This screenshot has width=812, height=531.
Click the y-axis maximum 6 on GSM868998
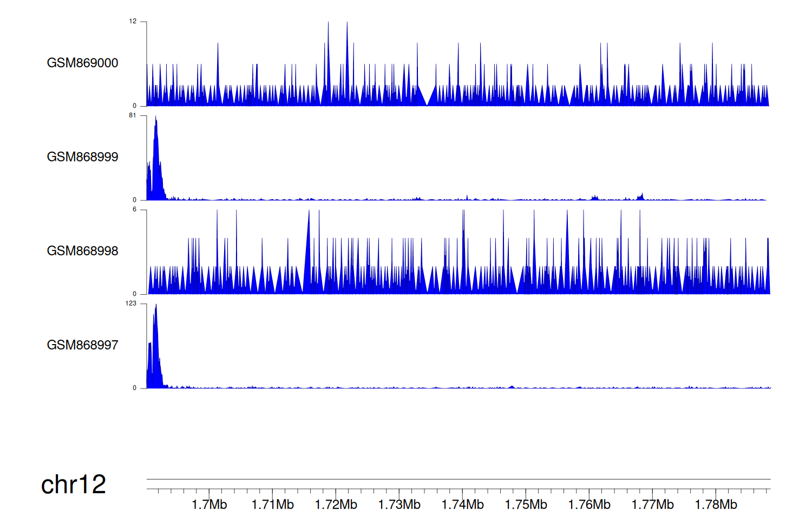pyautogui.click(x=135, y=210)
